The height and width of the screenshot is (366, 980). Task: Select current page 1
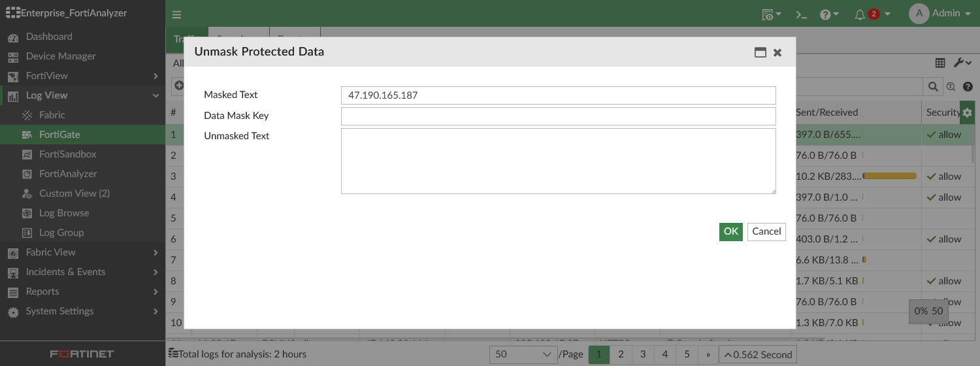coord(599,354)
